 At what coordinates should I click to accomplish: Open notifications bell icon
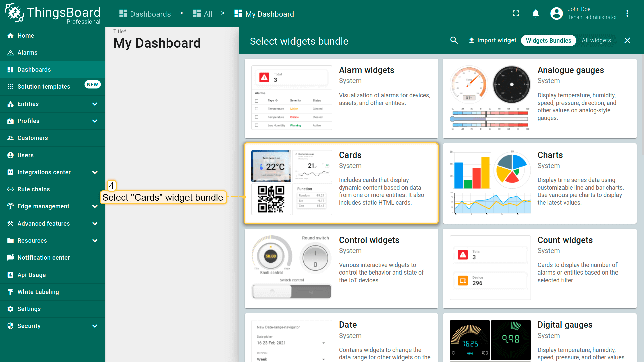[536, 14]
